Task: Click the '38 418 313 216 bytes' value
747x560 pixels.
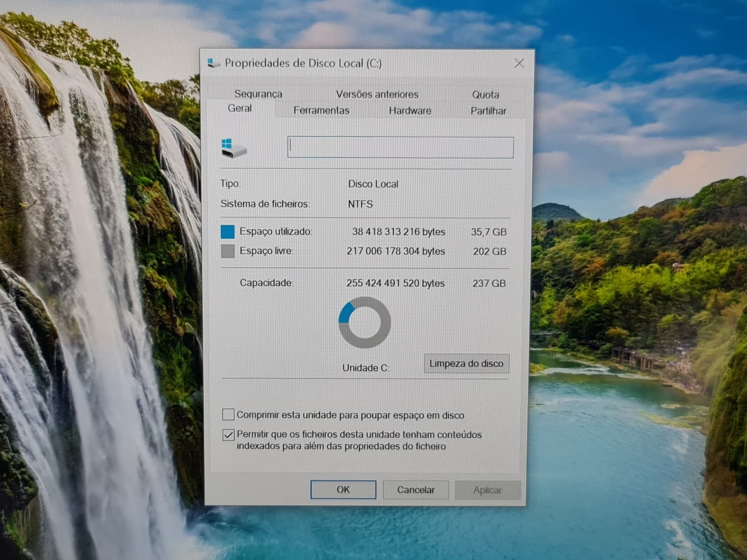Action: coord(399,232)
